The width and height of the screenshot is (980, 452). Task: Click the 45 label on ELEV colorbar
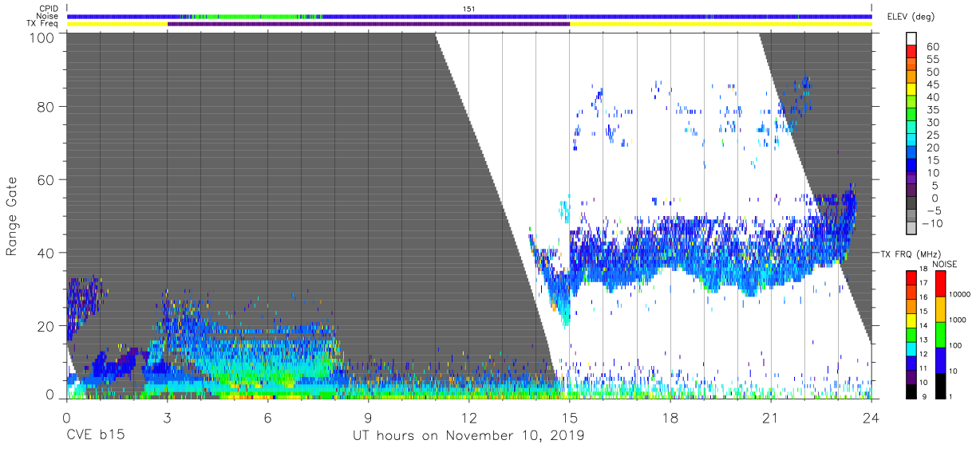[933, 85]
